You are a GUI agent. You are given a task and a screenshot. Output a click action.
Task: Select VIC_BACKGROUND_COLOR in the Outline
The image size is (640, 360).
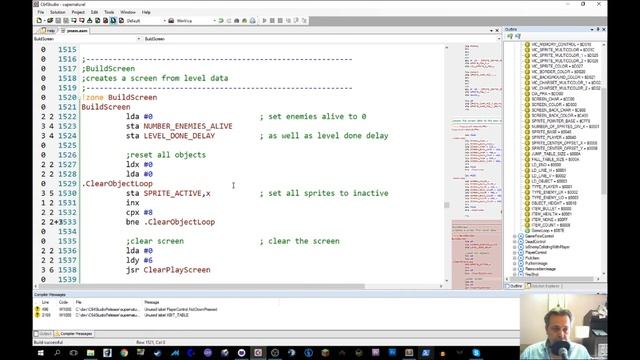[x=562, y=77]
